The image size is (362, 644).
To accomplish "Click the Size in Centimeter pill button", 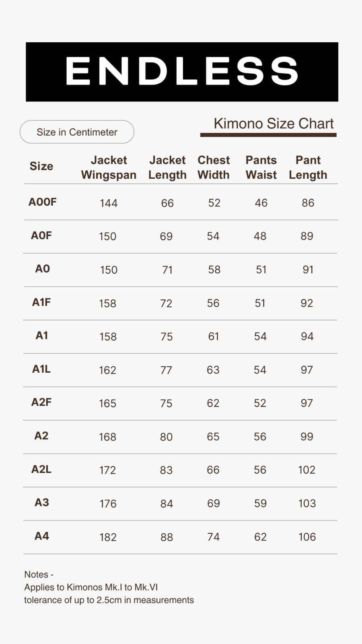I will (77, 132).
